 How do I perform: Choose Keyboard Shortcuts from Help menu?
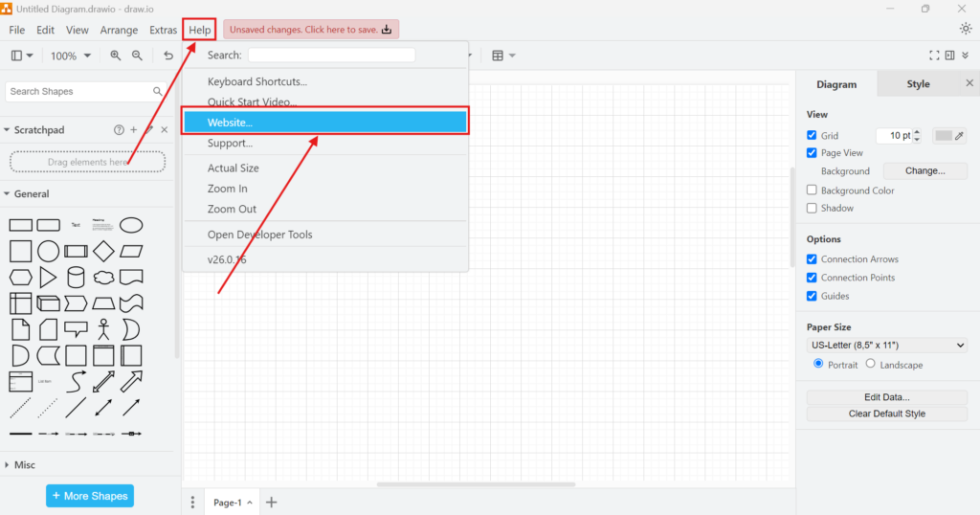pos(256,81)
